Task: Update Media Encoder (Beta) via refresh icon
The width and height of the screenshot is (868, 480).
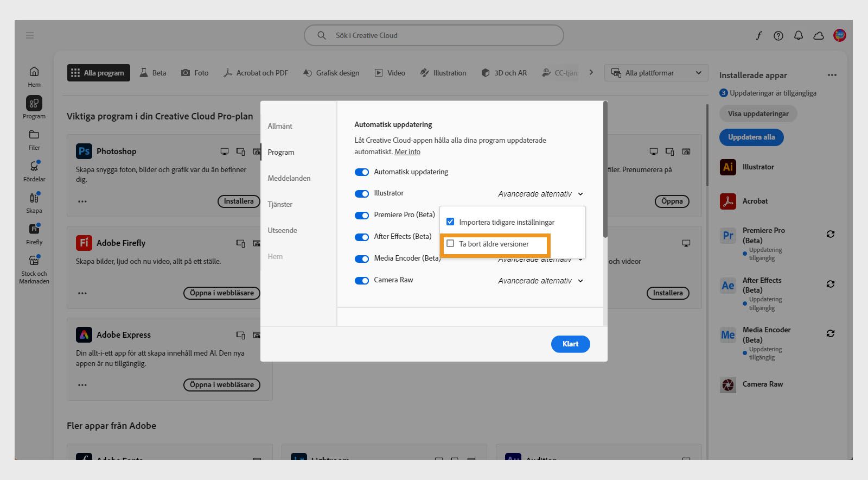Action: tap(831, 333)
